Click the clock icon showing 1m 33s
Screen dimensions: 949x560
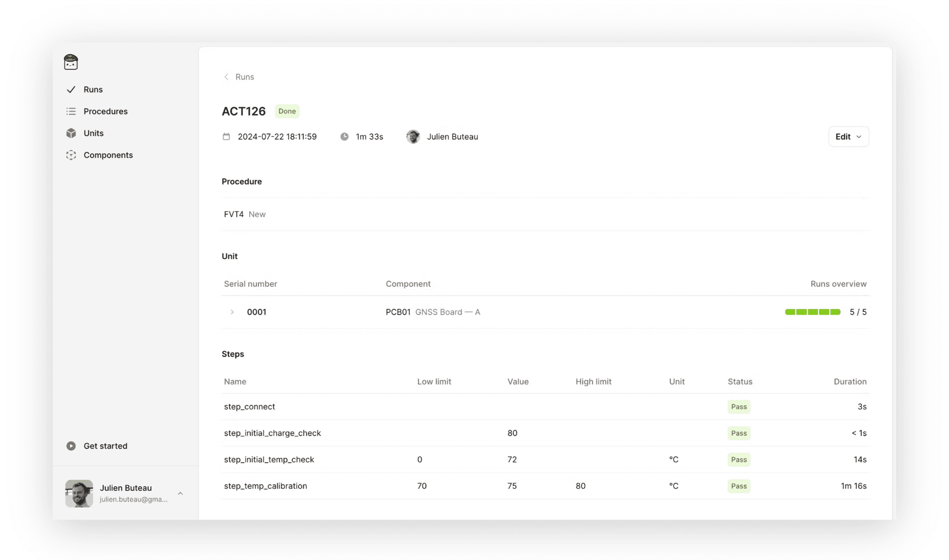click(345, 136)
